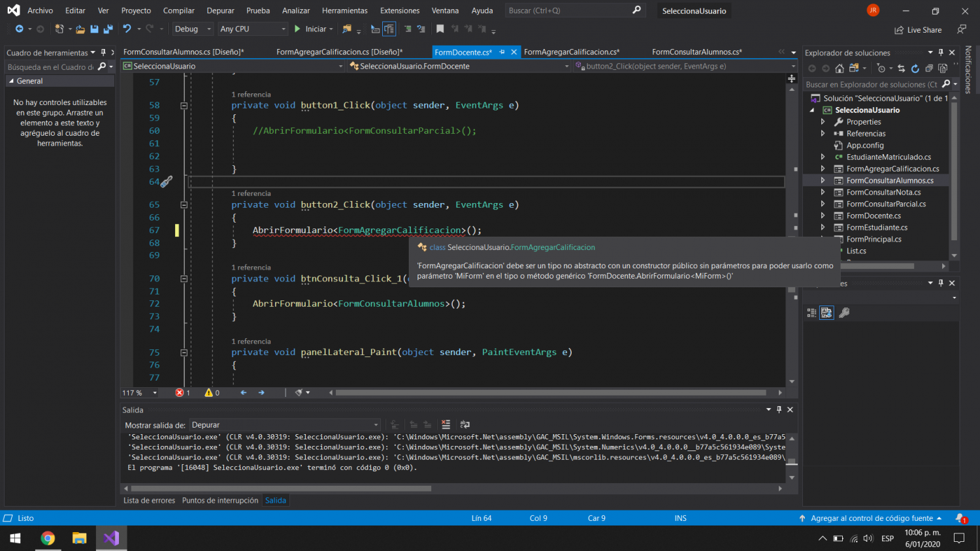Open the Debug configuration dropdown
980x551 pixels.
pyautogui.click(x=193, y=29)
